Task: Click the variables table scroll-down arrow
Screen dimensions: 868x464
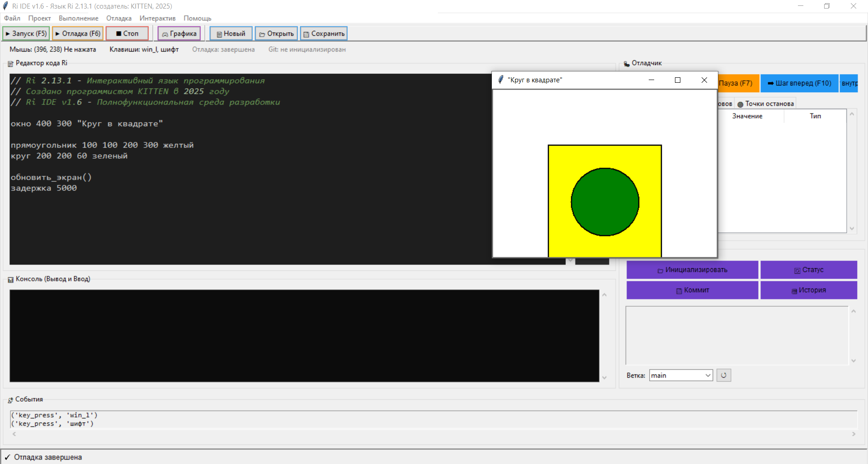Action: click(x=852, y=229)
